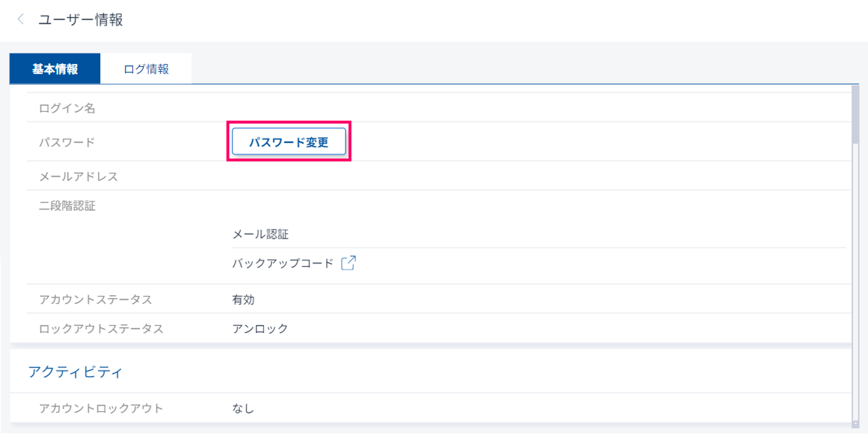The image size is (868, 434).
Task: Click the 有効 status value
Action: point(243,299)
